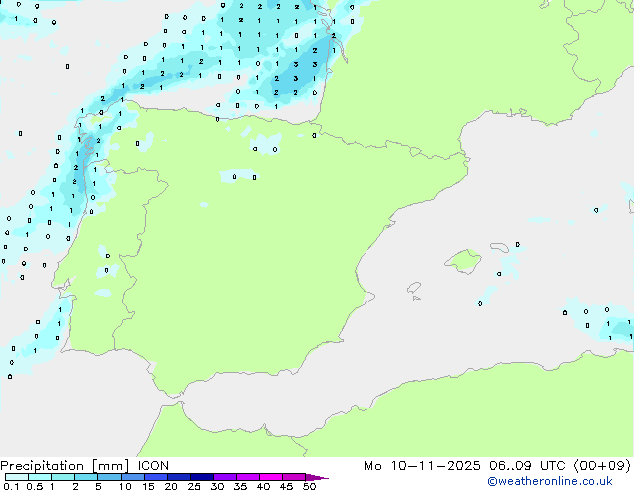Click the 'Mo 10-11-2025' date text

click(422, 466)
